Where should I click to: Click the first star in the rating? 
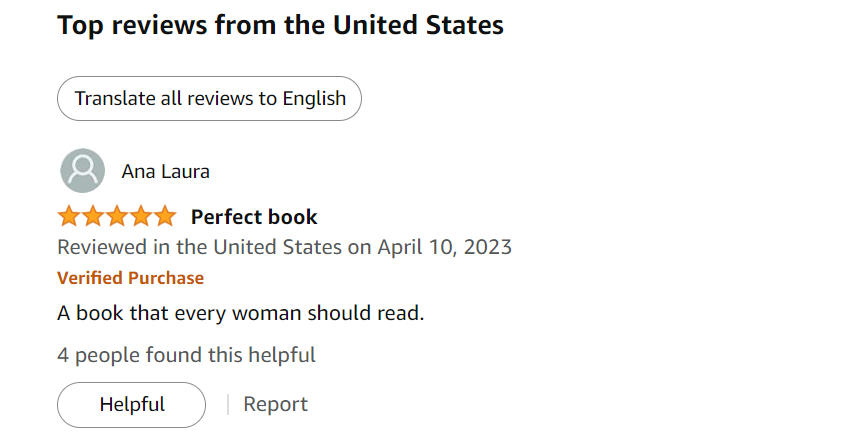[69, 216]
